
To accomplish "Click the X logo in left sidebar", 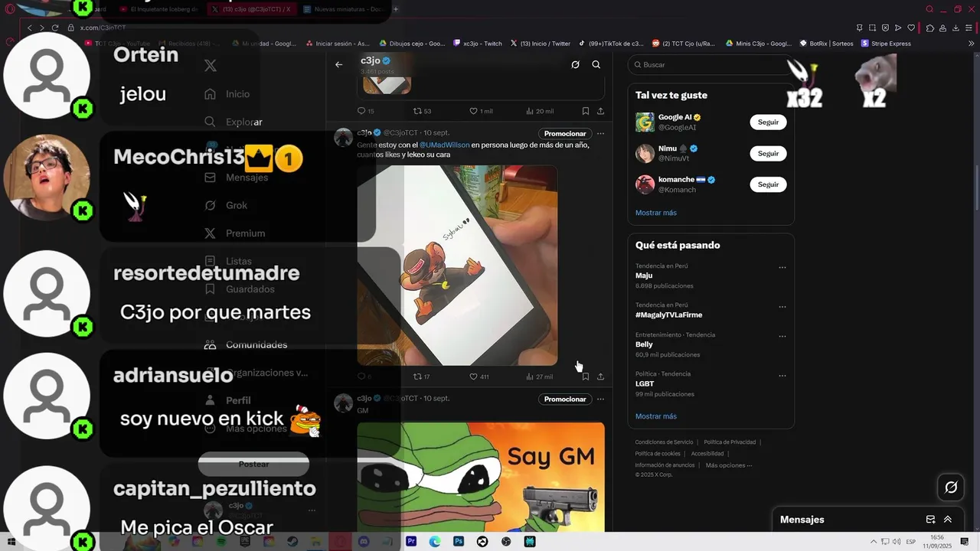I will [210, 66].
